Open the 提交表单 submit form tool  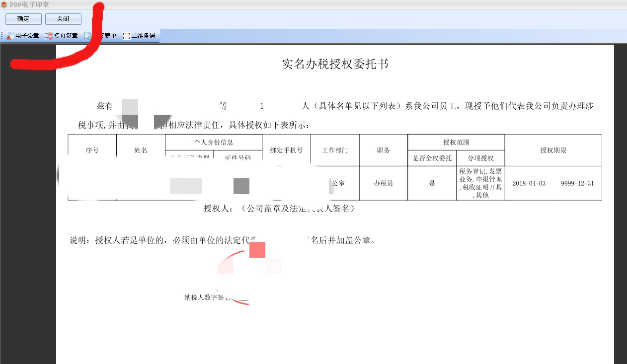coord(101,36)
